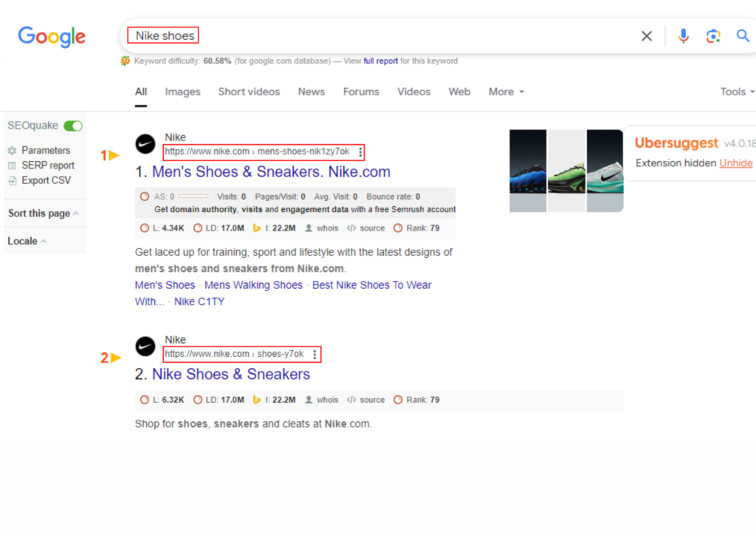Open the SEOquake SERP report
The height and width of the screenshot is (535, 756).
click(x=47, y=166)
